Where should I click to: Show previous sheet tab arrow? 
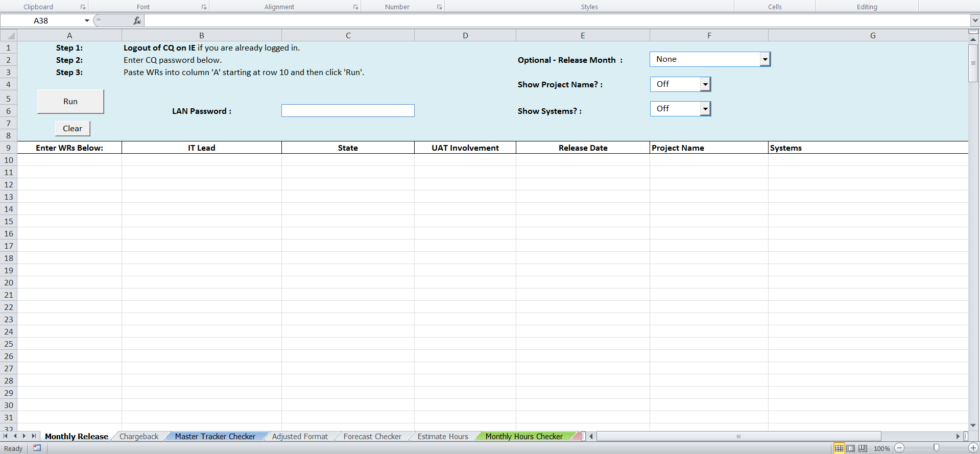click(15, 436)
